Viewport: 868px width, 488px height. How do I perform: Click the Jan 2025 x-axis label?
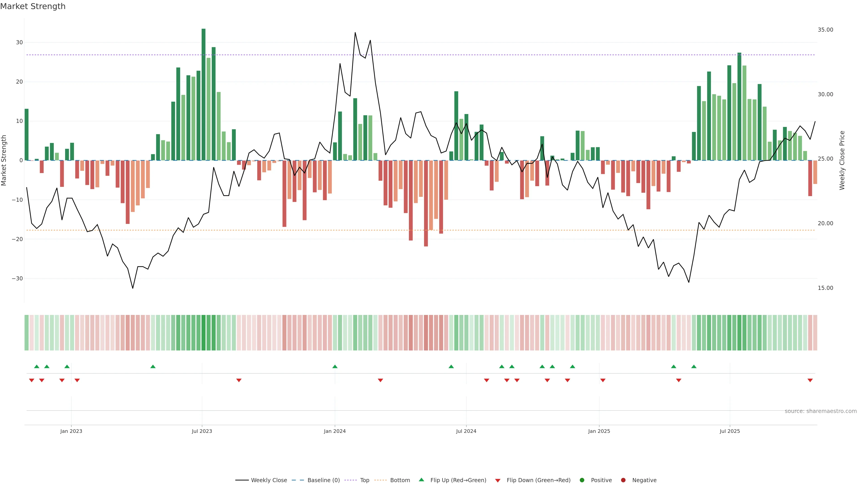click(x=599, y=431)
